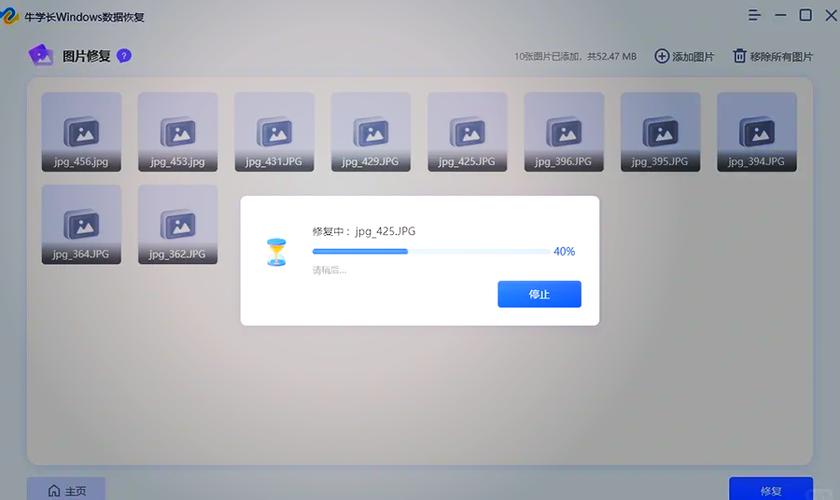840x500 pixels.
Task: Click the '牛学长Windows数据恢复' window title
Action: pyautogui.click(x=84, y=17)
